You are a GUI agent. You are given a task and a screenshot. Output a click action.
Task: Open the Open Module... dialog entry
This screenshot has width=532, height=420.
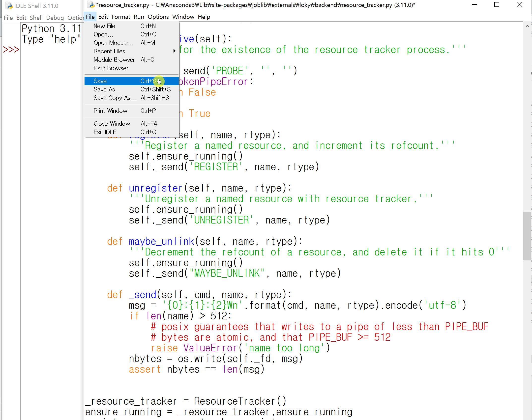113,43
